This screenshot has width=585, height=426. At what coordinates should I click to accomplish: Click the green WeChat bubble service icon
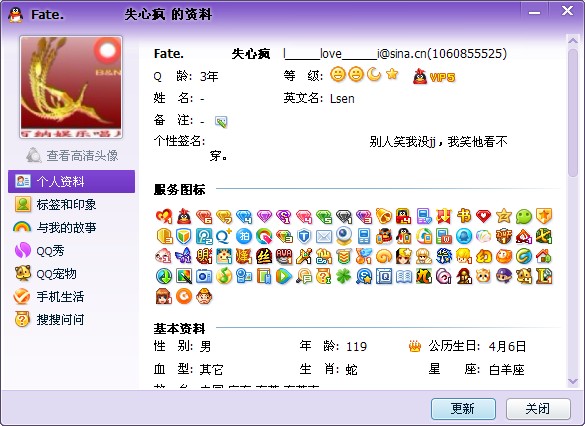point(523,216)
